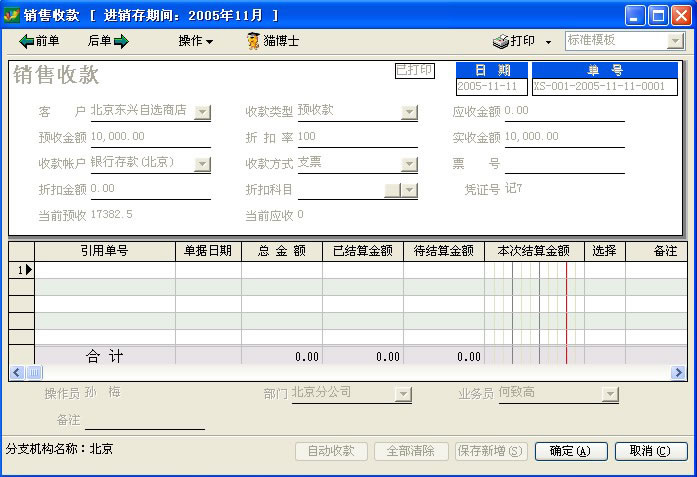This screenshot has width=697, height=477.
Task: Go to next document with 后单 arrow
Action: [108, 41]
